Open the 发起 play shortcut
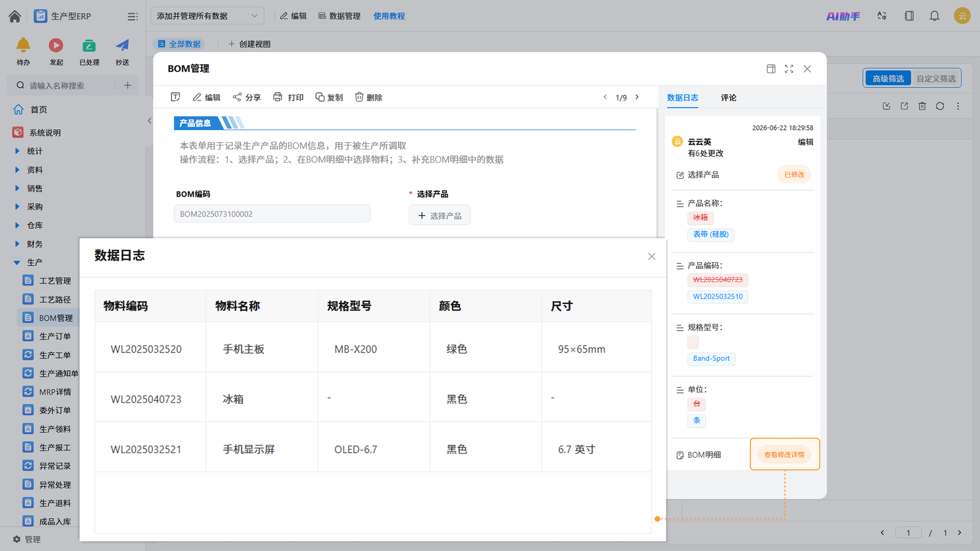The image size is (980, 551). pyautogui.click(x=56, y=51)
